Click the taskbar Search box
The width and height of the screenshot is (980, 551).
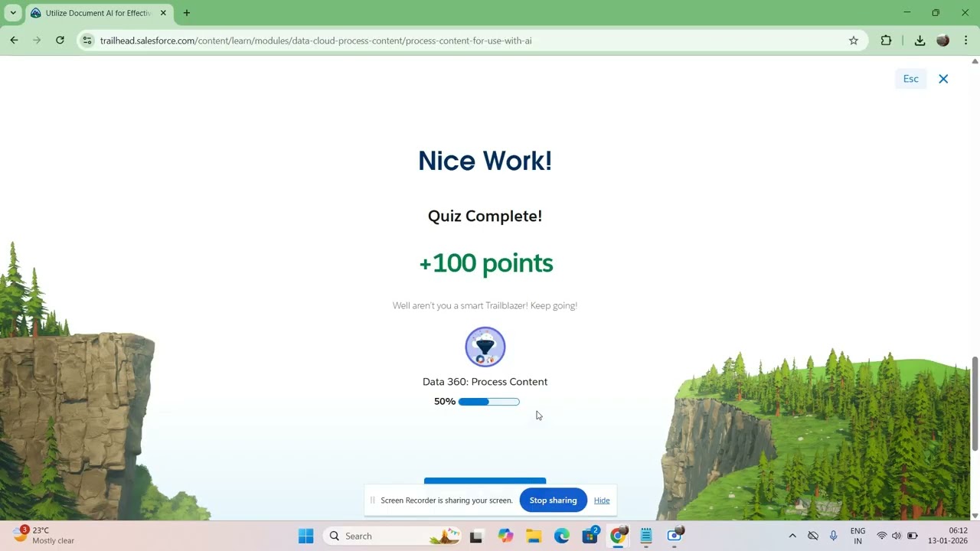(x=393, y=536)
